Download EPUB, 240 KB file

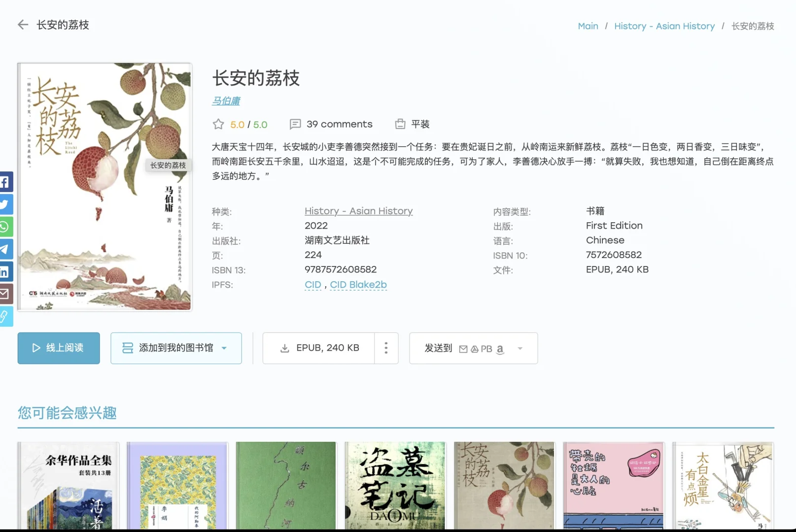[318, 348]
